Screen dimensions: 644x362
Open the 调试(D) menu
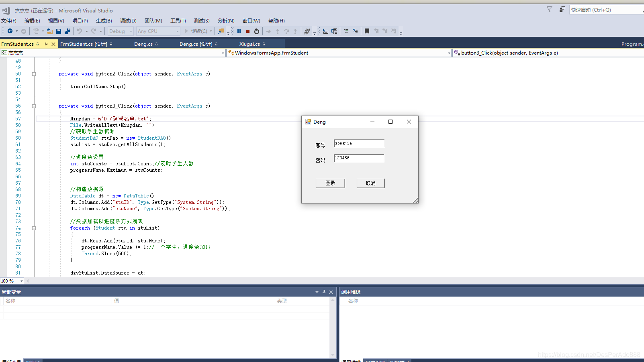pos(128,21)
